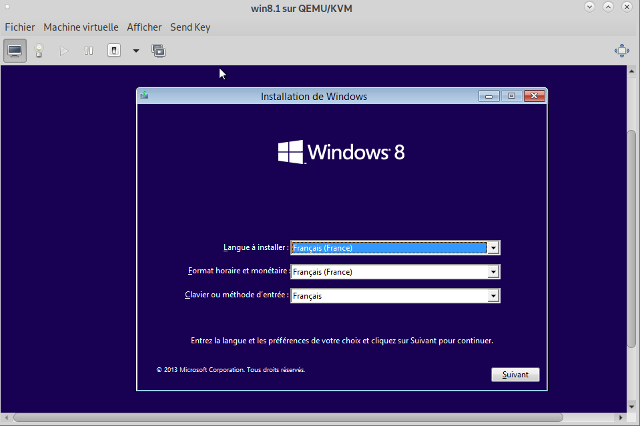Open the Send Key menu
This screenshot has width=640, height=426.
coord(190,27)
